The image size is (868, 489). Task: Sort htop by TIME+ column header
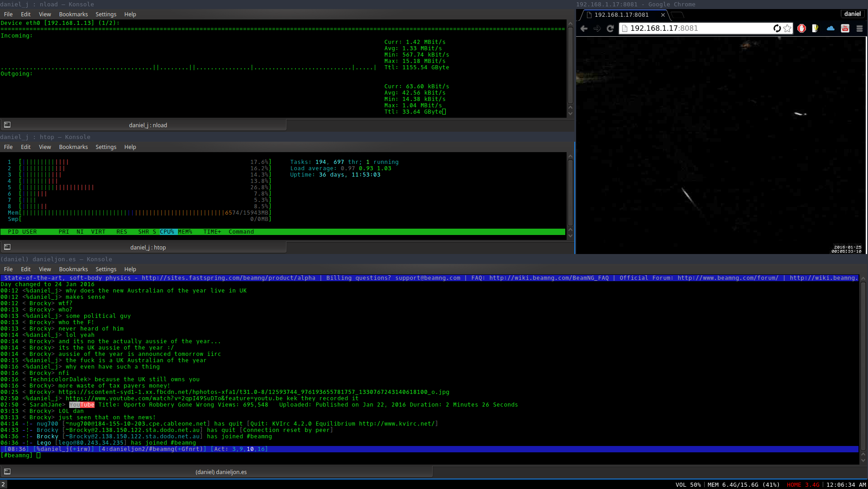212,232
